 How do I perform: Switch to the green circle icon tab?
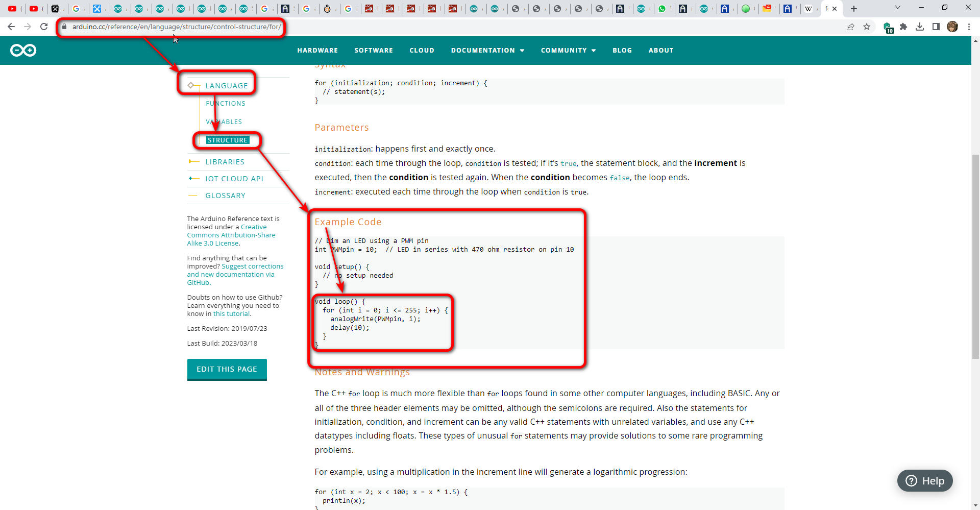click(746, 9)
